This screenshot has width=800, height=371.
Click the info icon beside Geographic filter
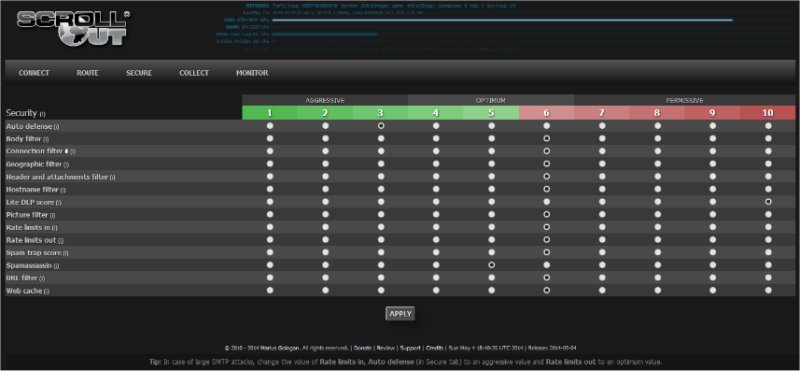pyautogui.click(x=66, y=165)
